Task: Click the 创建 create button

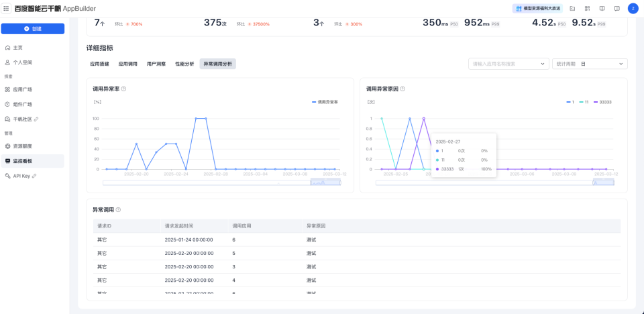Action: point(32,29)
